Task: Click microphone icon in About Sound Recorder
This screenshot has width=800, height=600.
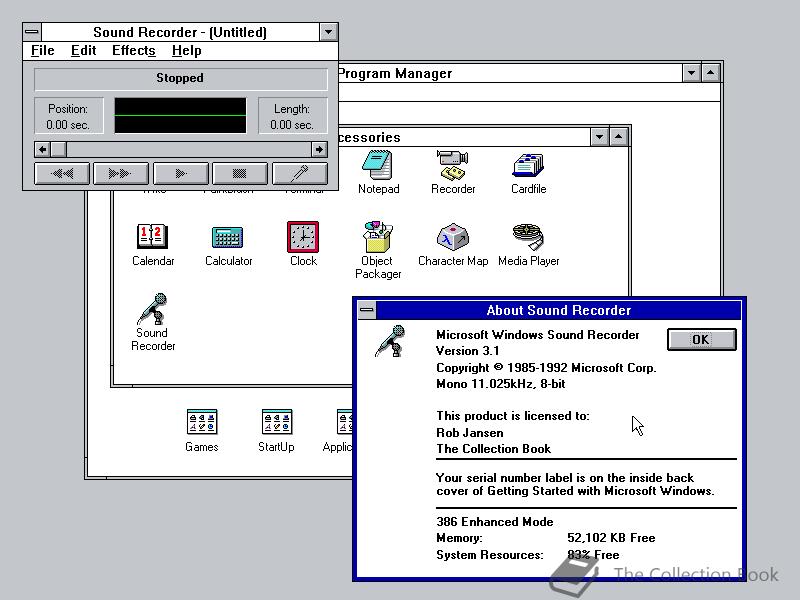Action: click(x=391, y=341)
